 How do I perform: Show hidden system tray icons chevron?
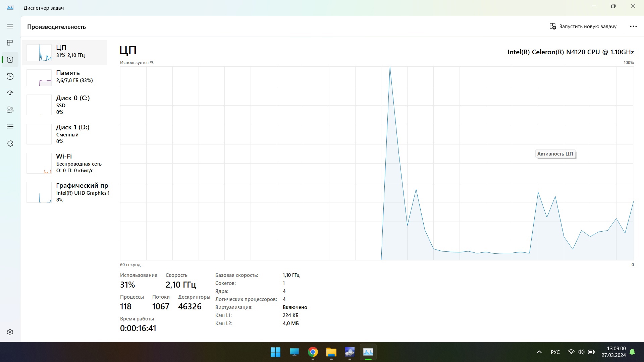539,352
